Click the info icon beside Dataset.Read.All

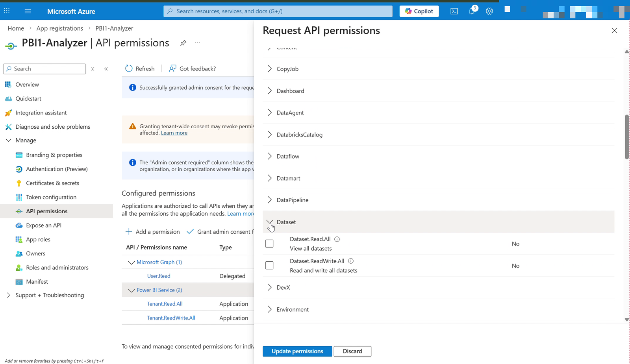(337, 239)
